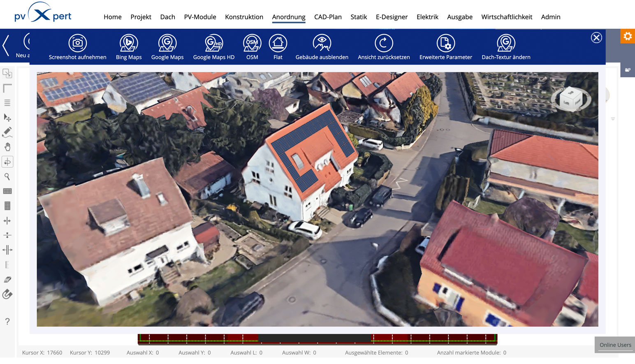Click the Online Users button
The image size is (635, 364).
[615, 345]
